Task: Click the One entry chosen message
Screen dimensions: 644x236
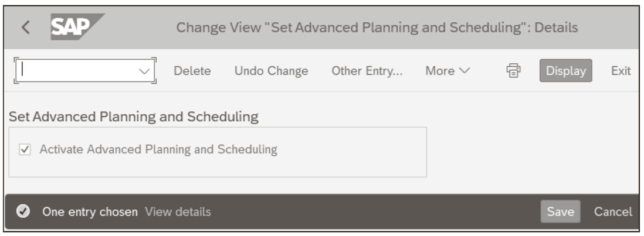Action: pos(90,212)
